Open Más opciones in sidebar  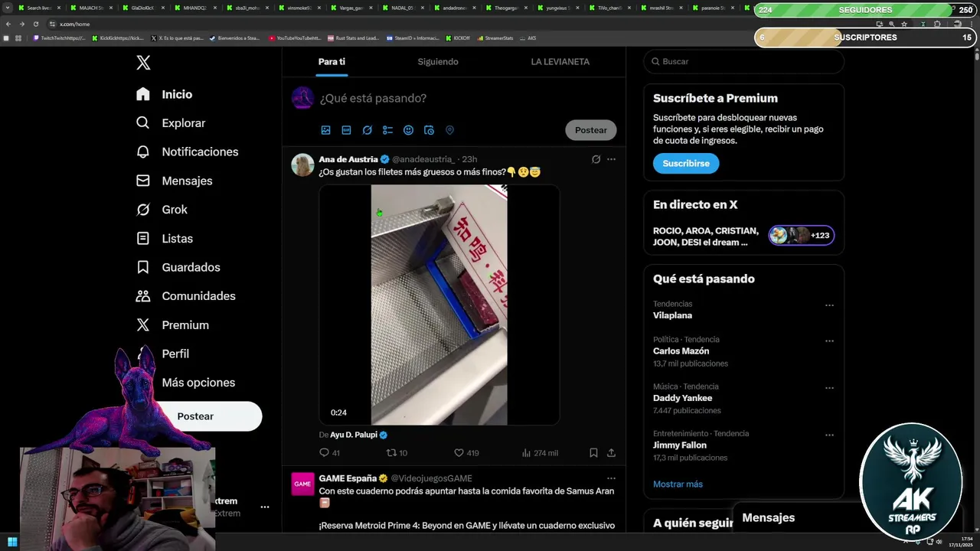click(x=198, y=383)
